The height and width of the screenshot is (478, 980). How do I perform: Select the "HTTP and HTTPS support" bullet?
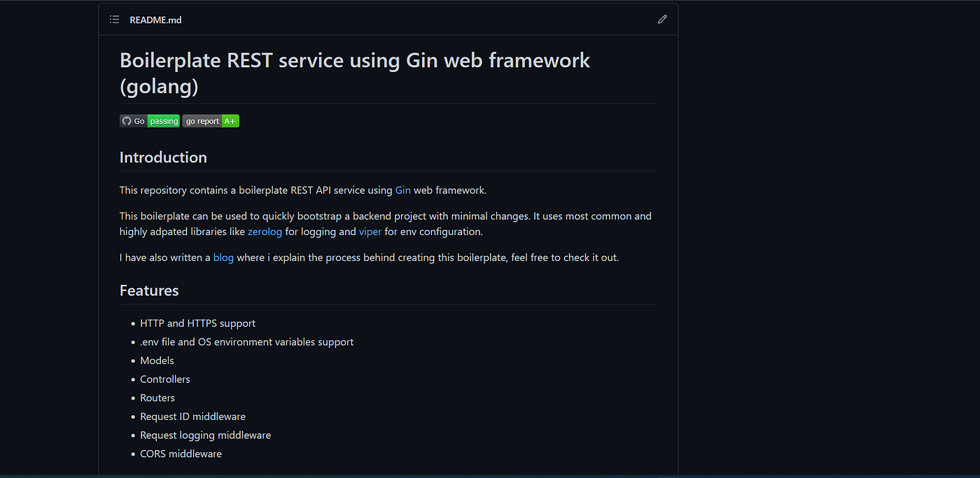pyautogui.click(x=197, y=323)
